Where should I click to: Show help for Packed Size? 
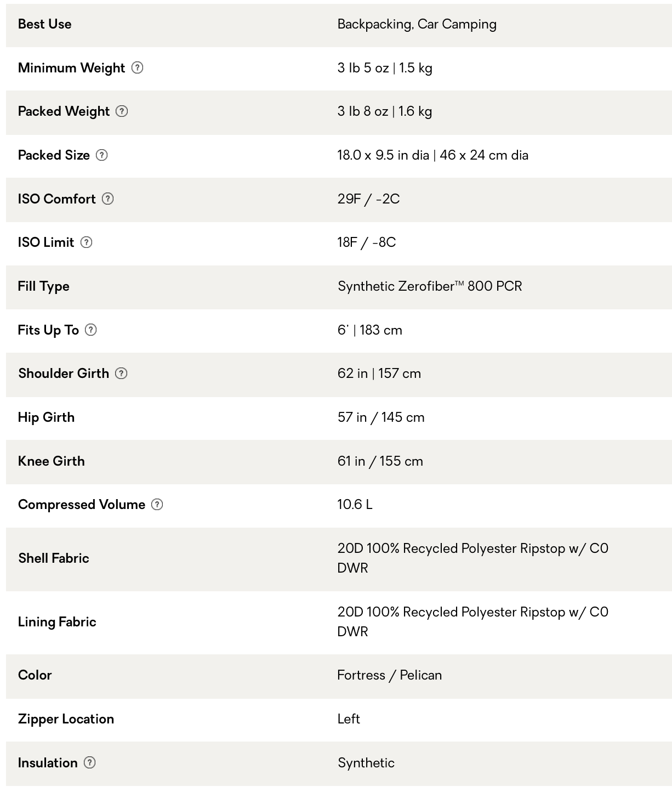pyautogui.click(x=102, y=155)
